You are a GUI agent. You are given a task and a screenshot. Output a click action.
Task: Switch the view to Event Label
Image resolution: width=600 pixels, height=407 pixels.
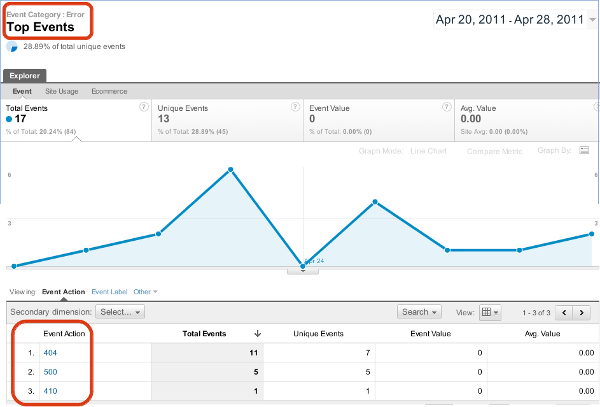coord(109,292)
